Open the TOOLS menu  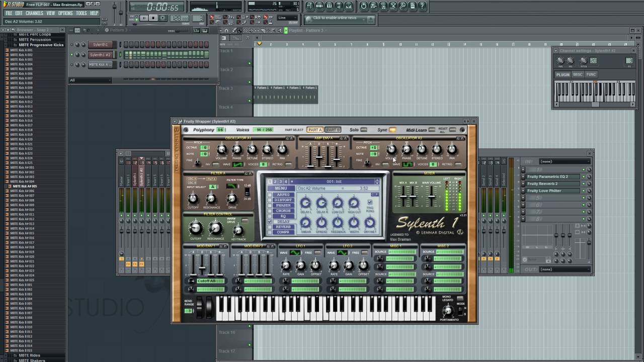click(x=82, y=13)
